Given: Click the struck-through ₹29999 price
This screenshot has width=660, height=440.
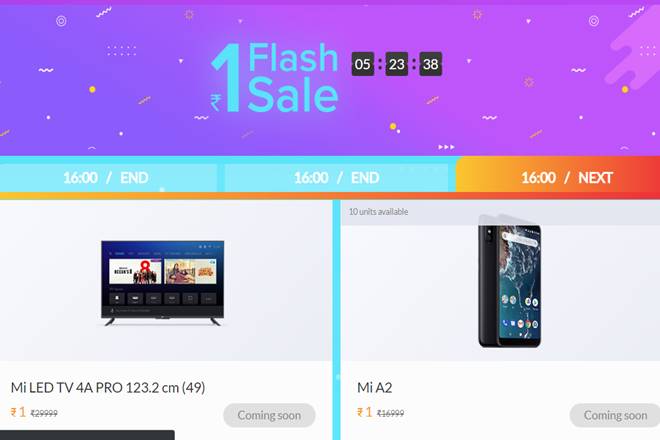Looking at the screenshot, I should pyautogui.click(x=44, y=413).
